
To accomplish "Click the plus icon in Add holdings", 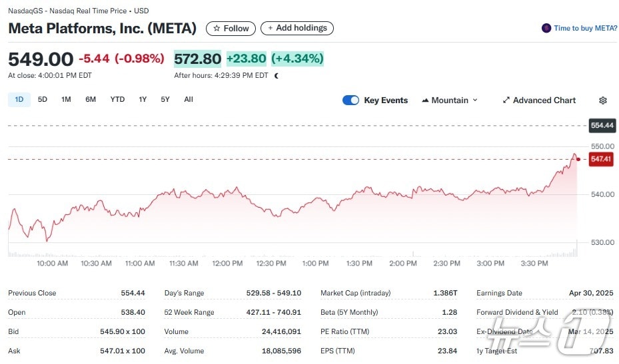I will click(x=270, y=29).
